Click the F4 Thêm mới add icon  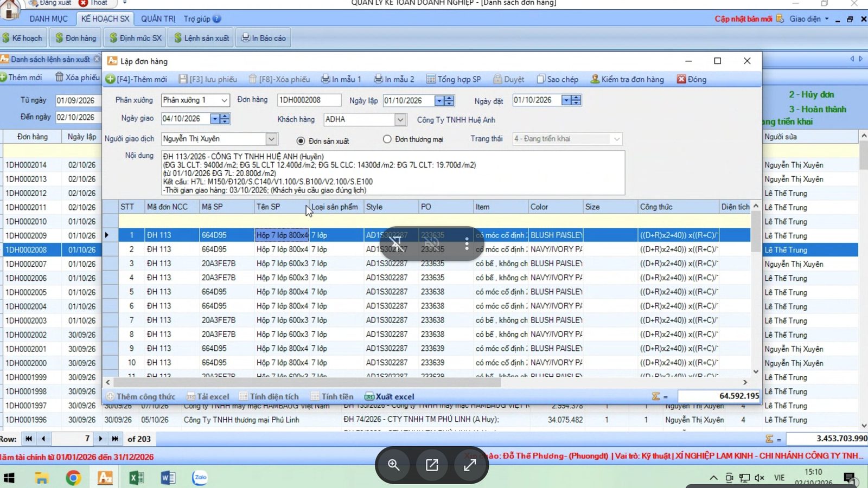point(110,79)
